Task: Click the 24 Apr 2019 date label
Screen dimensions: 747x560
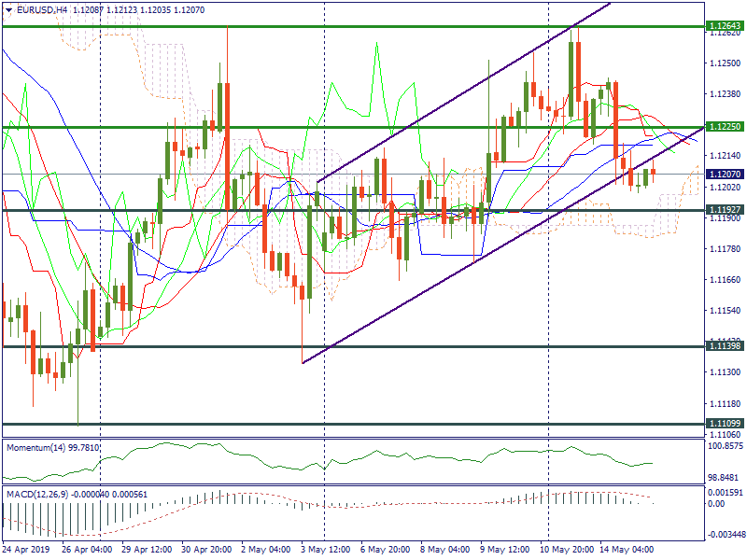Action: (28, 551)
